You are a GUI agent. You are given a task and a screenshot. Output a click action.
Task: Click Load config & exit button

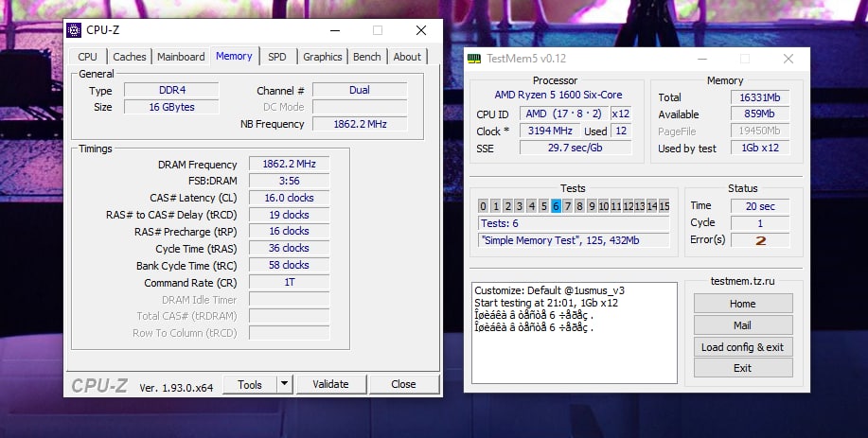coord(743,347)
